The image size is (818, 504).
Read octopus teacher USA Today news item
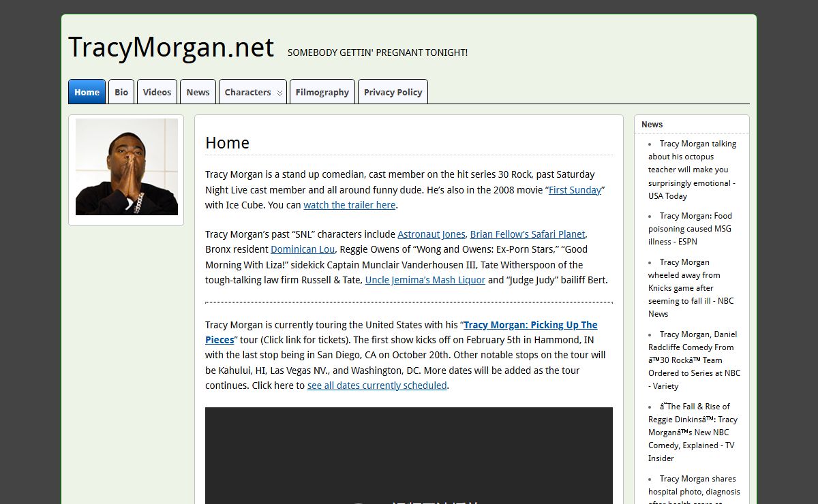click(693, 170)
